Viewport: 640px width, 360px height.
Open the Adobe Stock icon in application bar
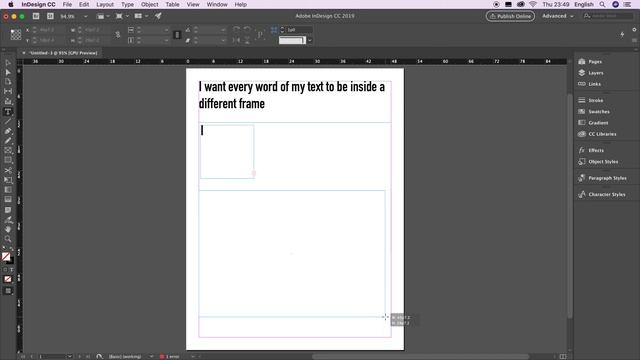[x=50, y=16]
